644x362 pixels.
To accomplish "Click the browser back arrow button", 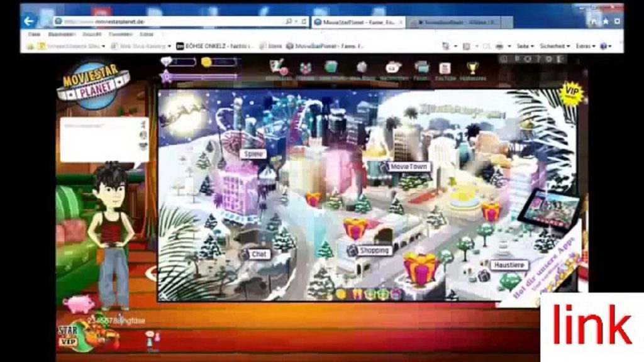I will tap(29, 21).
